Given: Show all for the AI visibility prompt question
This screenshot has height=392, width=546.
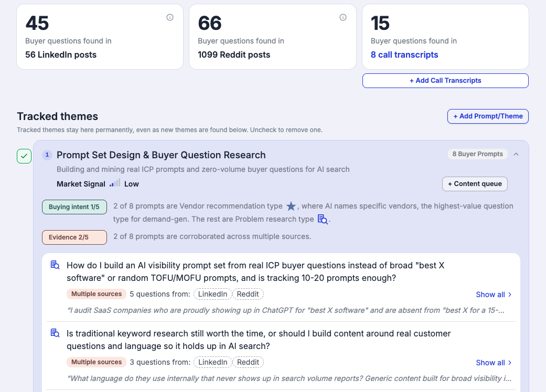Looking at the screenshot, I should (494, 295).
